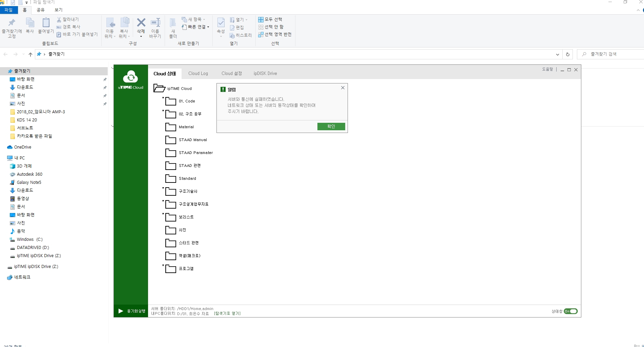Toggle the 상태창 On switch
644x347 pixels.
[571, 311]
